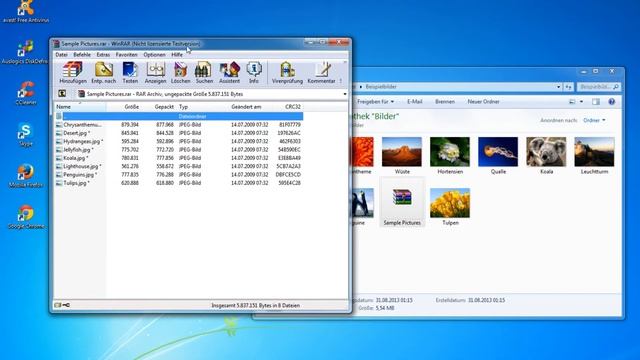Click the help question mark icon in Explorer

611,102
